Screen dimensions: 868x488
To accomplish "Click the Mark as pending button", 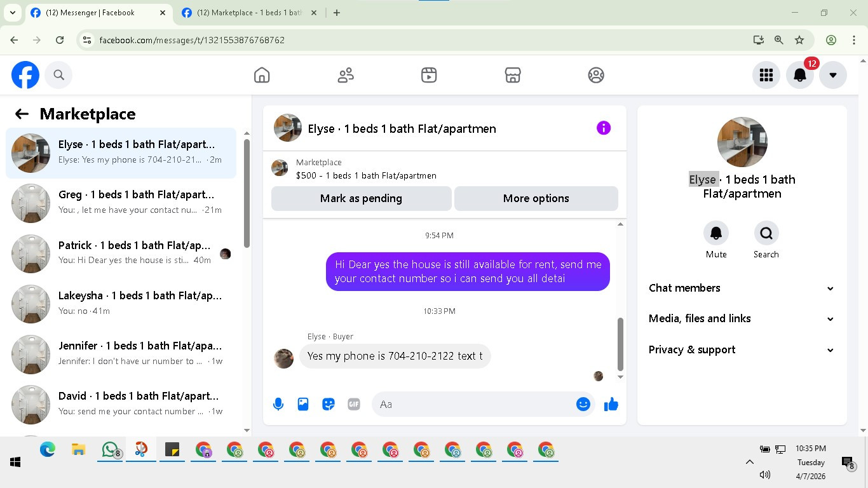I will click(x=361, y=198).
